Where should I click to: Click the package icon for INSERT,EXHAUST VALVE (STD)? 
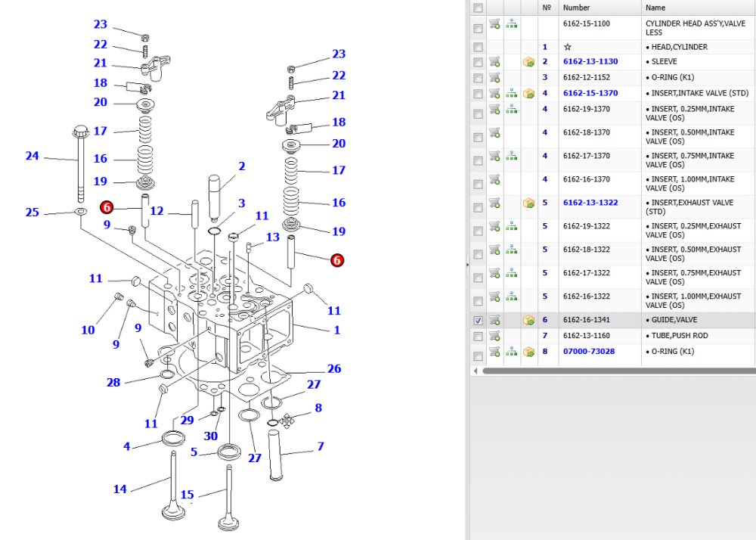pos(529,203)
